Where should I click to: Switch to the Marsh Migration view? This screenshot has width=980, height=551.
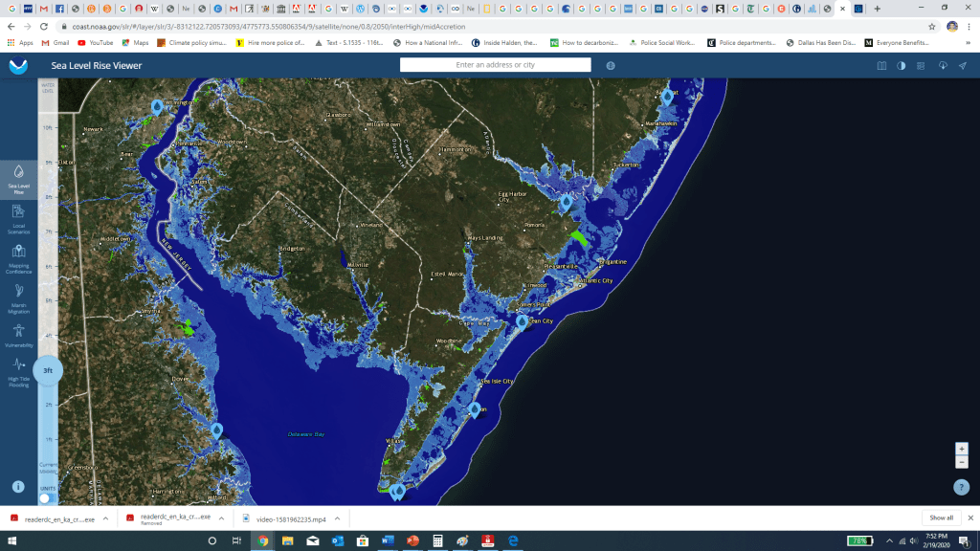[18, 297]
